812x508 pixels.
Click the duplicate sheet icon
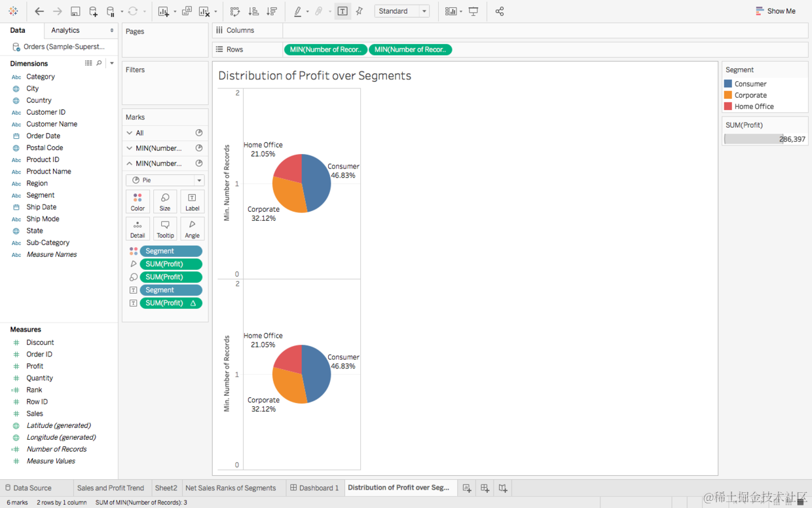[187, 11]
